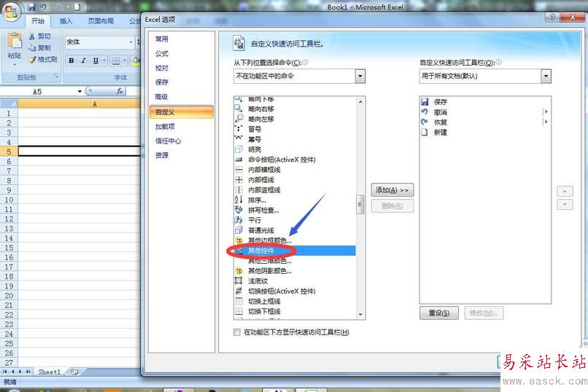Open underline style dropdown arrow
The width and height of the screenshot is (588, 392).
point(104,60)
